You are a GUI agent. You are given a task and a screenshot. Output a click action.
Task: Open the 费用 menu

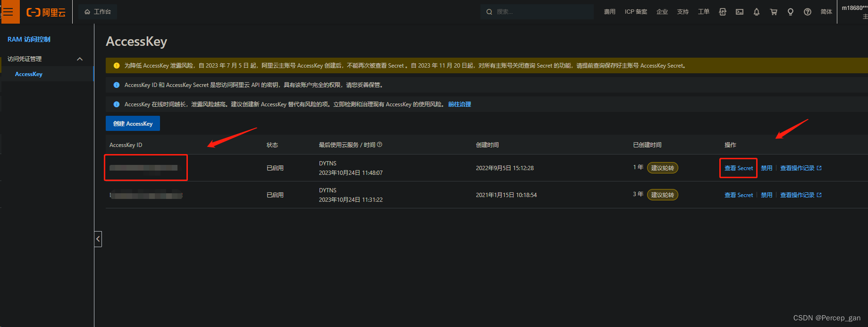610,12
